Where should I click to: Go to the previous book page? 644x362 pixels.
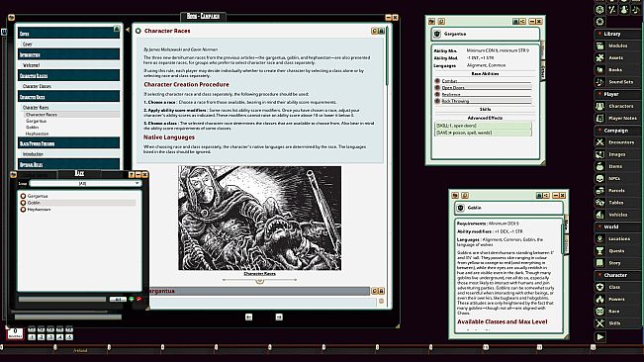point(249,317)
